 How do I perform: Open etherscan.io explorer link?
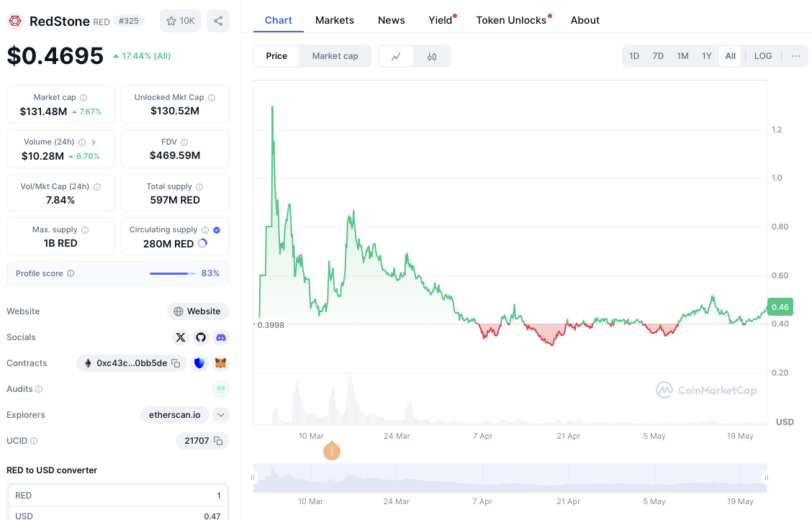(x=174, y=415)
